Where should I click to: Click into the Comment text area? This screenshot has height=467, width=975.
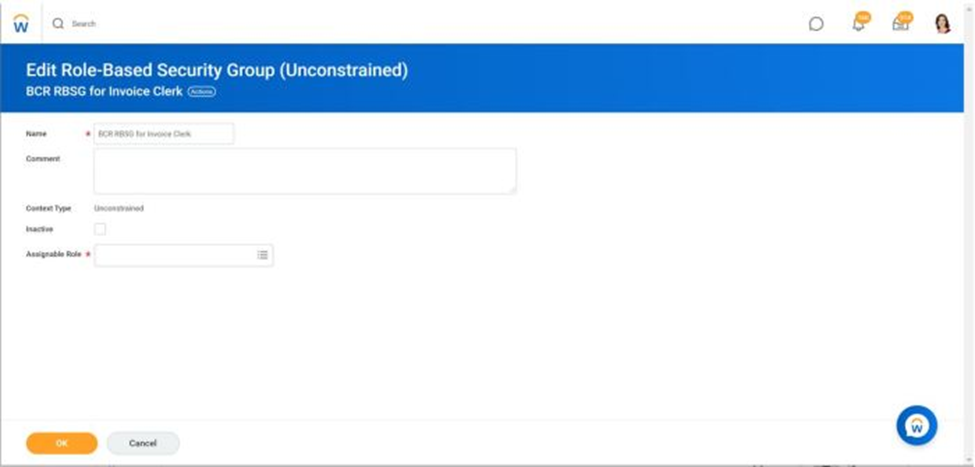pos(304,171)
